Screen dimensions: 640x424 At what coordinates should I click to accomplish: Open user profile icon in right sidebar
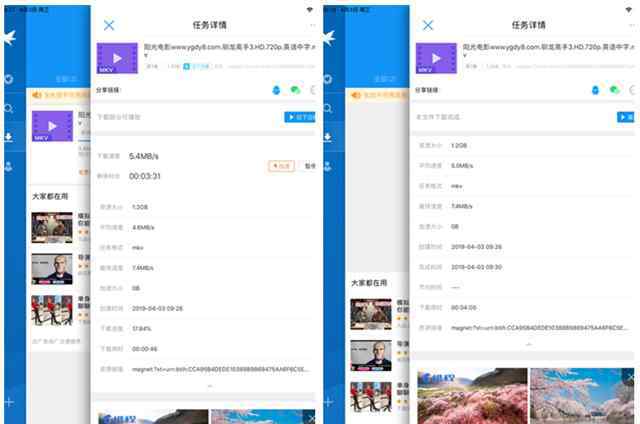click(x=328, y=166)
